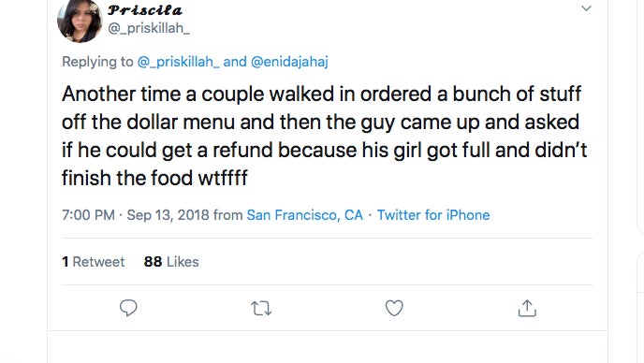The width and height of the screenshot is (644, 363).
Task: Open the @_priskillah_ handle under the name
Action: click(x=149, y=28)
